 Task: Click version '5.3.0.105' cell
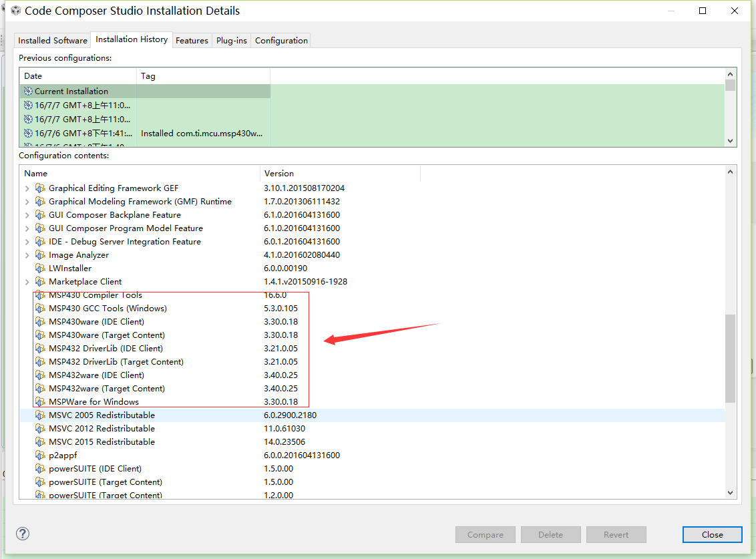[x=280, y=308]
